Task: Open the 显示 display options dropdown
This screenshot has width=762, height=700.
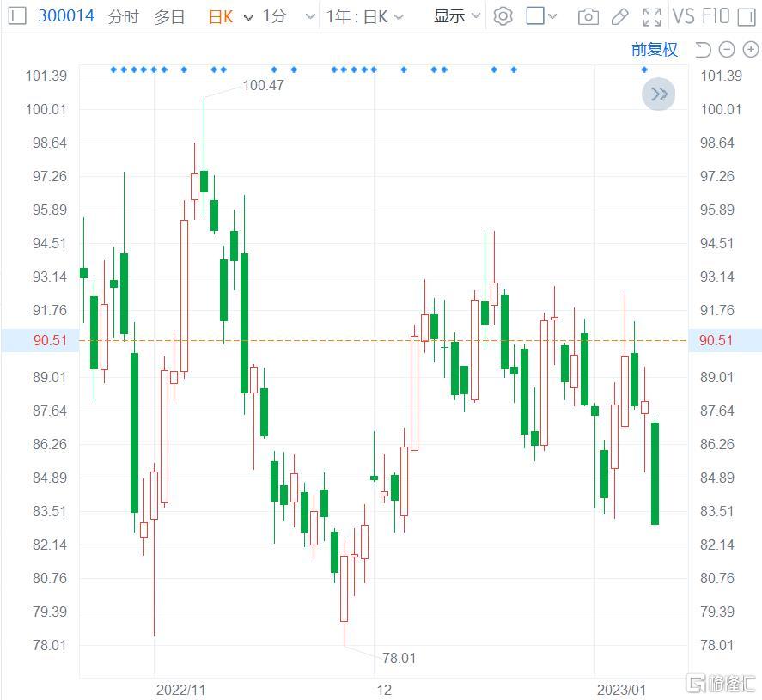Action: 457,16
